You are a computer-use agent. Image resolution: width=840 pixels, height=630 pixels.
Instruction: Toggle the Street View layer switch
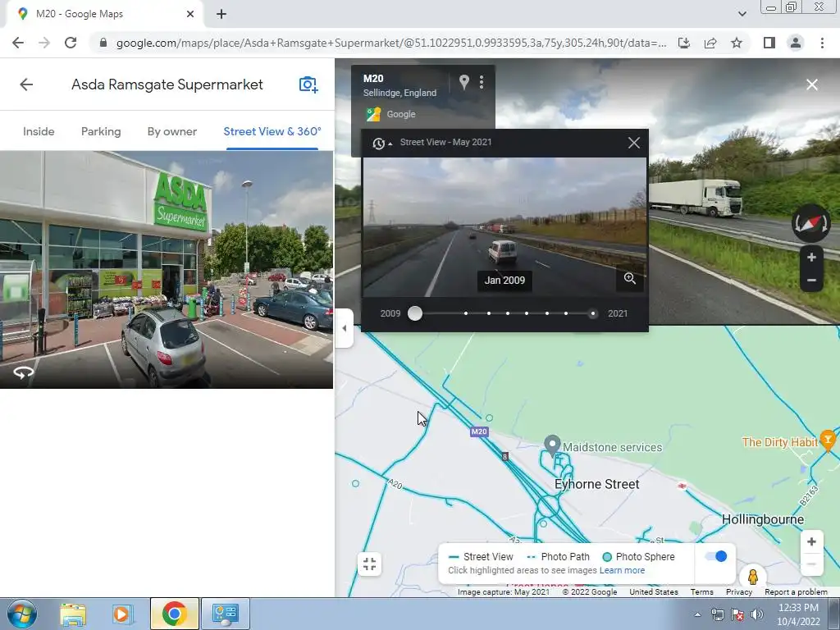coord(716,556)
